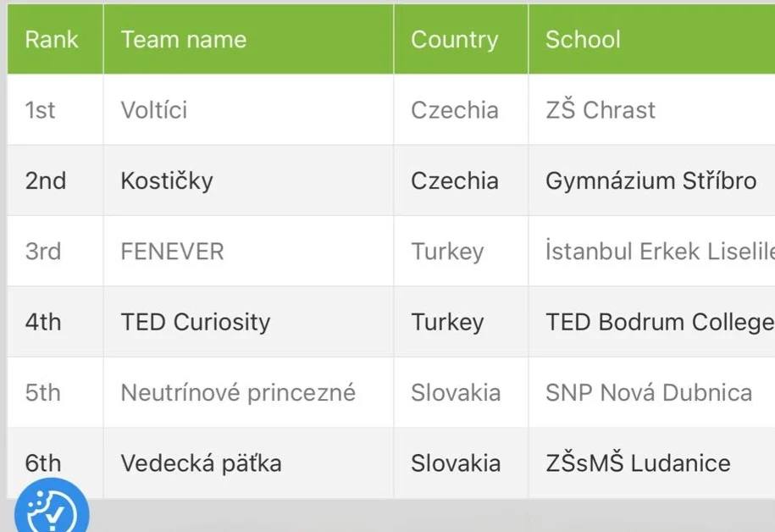Click the SNP Nová Dubnica cell
Image resolution: width=775 pixels, height=532 pixels.
click(648, 393)
